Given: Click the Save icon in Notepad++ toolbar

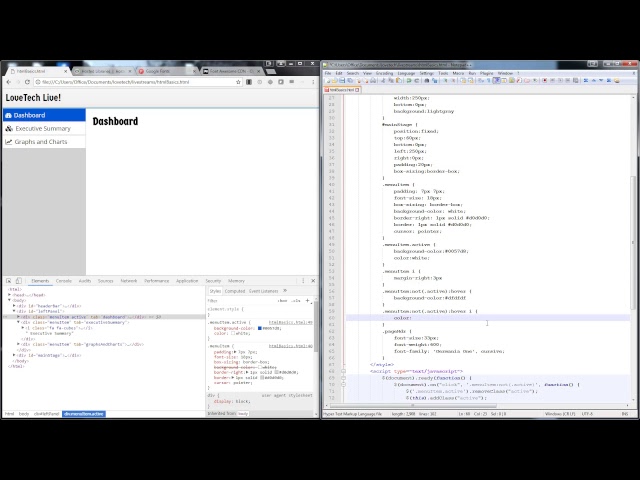Looking at the screenshot, I should (x=342, y=80).
